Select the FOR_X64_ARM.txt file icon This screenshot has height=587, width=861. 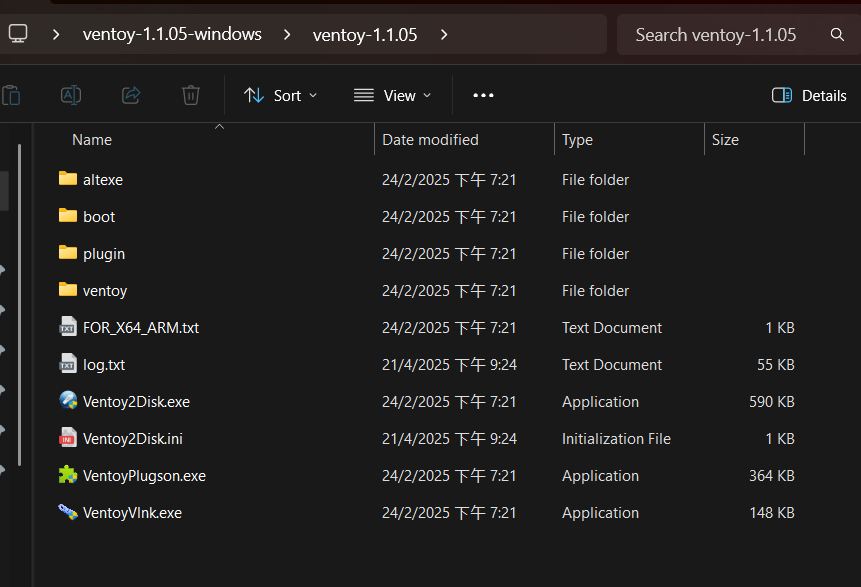68,326
